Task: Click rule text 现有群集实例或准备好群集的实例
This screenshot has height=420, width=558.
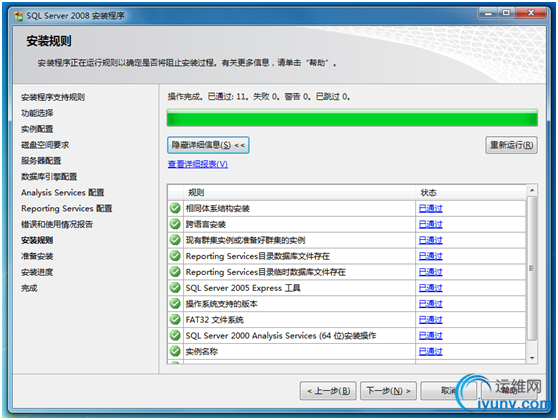Action: (245, 240)
